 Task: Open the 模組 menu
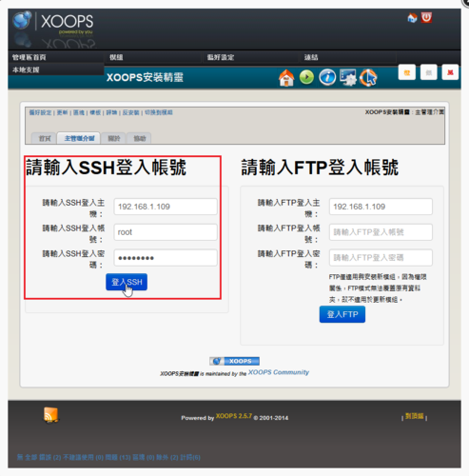[116, 57]
